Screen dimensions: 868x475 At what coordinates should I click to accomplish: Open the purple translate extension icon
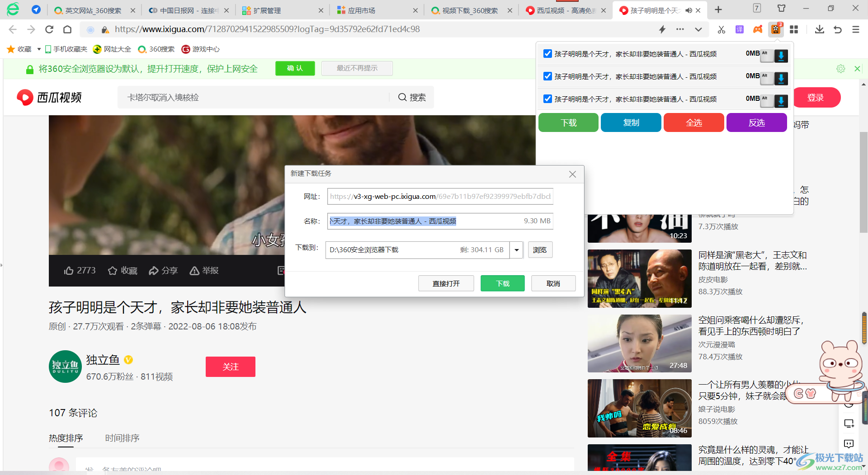(x=740, y=30)
